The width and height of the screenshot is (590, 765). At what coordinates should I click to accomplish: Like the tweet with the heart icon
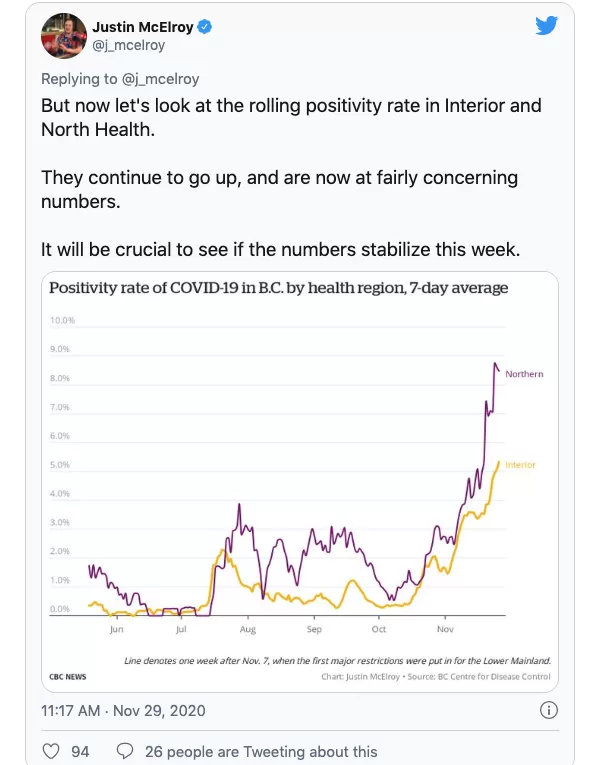(51, 751)
